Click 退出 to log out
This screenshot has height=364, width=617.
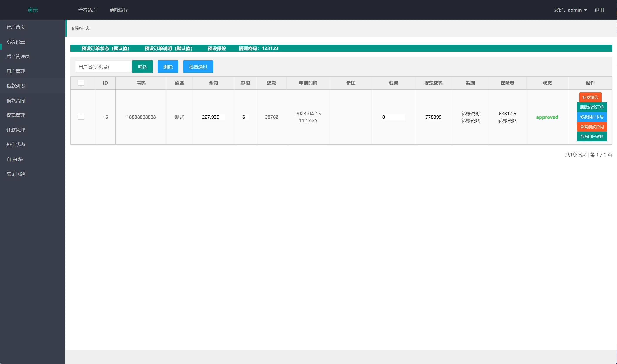click(599, 10)
